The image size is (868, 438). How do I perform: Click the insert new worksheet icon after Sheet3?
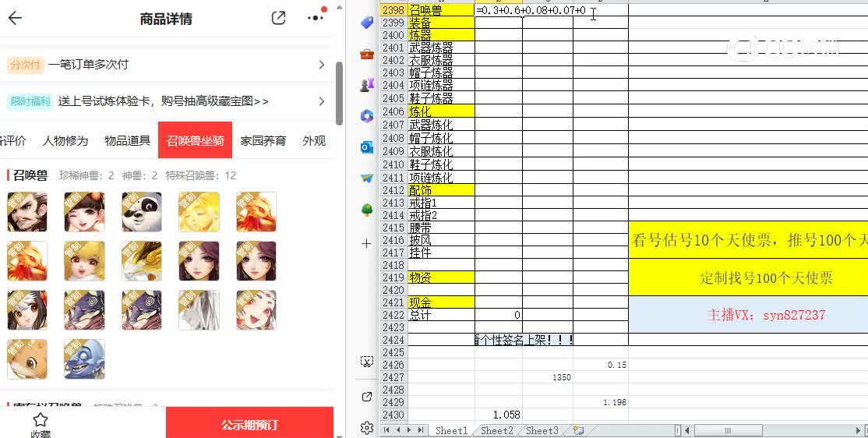click(578, 430)
